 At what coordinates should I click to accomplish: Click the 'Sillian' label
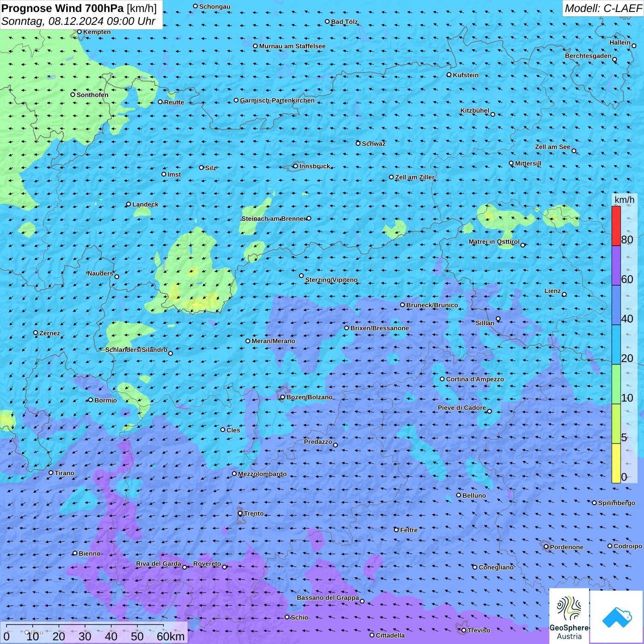coord(485,323)
